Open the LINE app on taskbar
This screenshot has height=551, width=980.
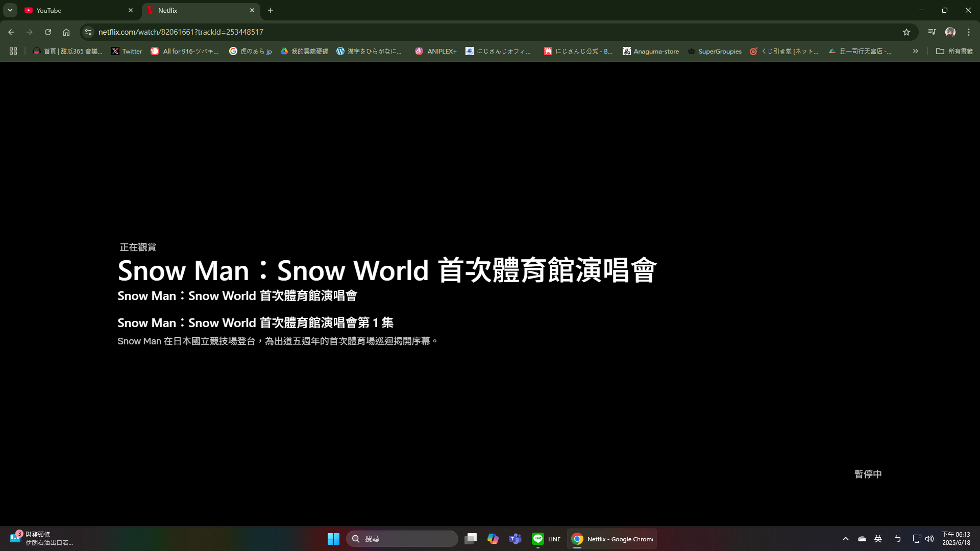[546, 539]
